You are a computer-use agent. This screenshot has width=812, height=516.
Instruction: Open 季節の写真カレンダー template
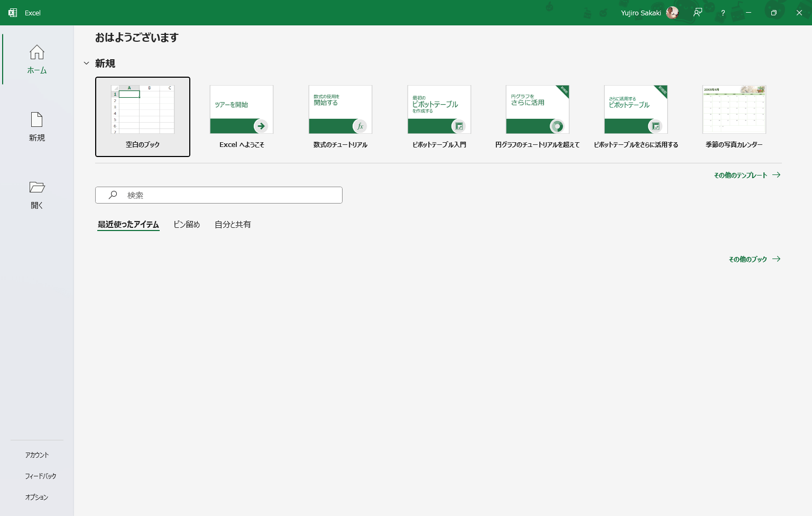pyautogui.click(x=734, y=117)
